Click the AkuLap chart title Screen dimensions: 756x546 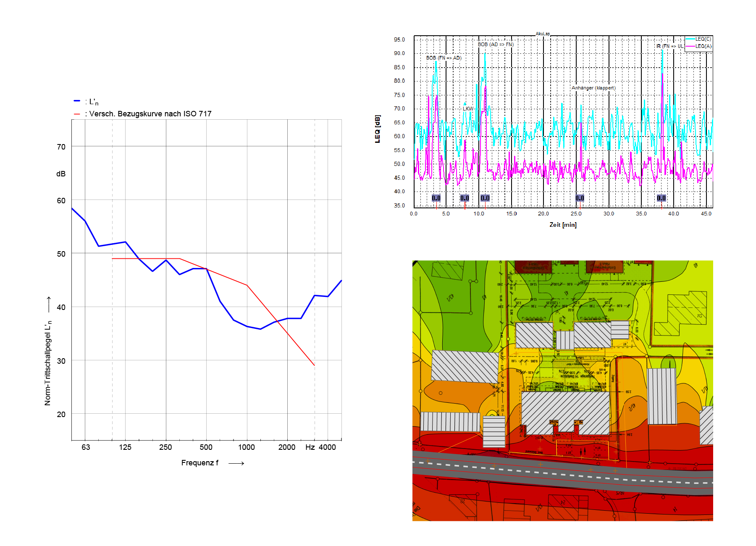click(543, 34)
